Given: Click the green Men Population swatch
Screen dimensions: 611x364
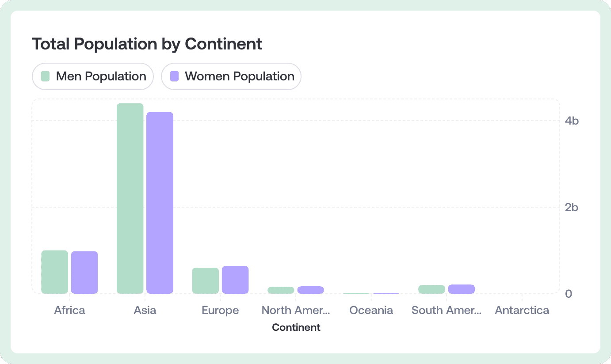Looking at the screenshot, I should (x=45, y=76).
